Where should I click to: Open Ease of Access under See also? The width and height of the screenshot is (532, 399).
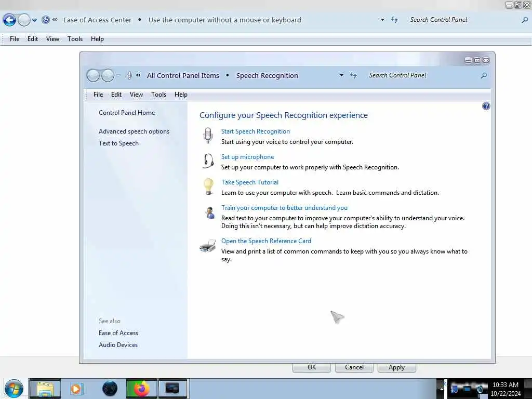tap(118, 333)
